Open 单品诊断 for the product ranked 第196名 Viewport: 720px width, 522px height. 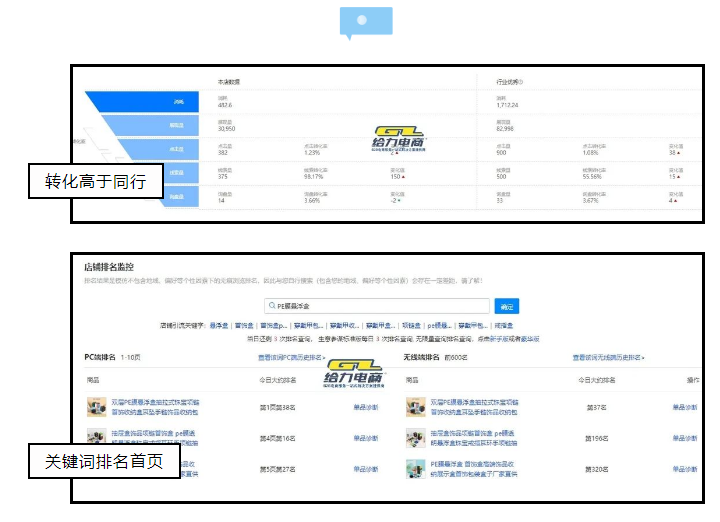(x=685, y=438)
